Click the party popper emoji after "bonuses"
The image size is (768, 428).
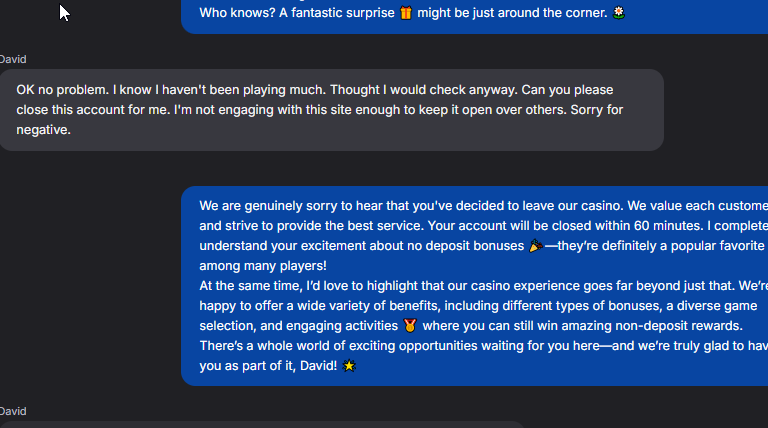pyautogui.click(x=536, y=245)
